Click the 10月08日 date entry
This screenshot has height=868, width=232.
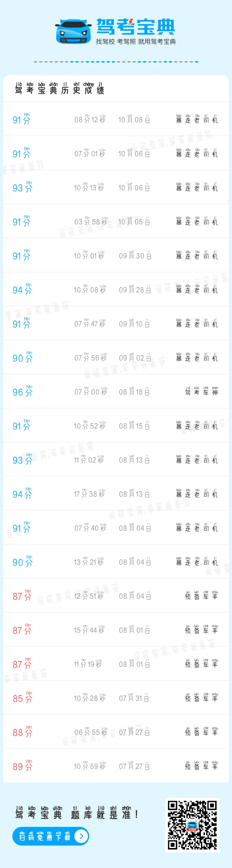tap(134, 119)
